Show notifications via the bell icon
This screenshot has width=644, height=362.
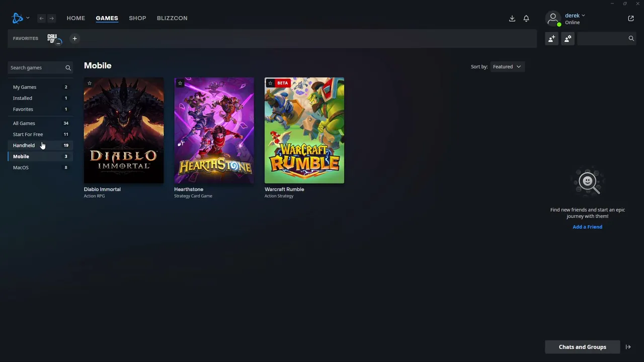(526, 19)
